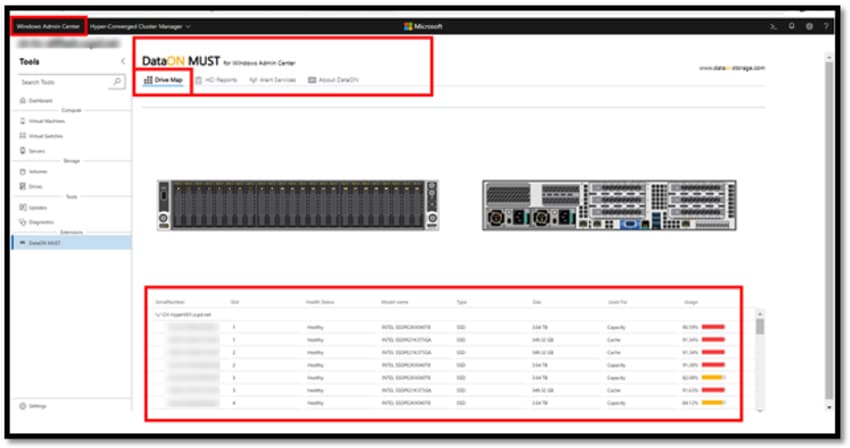Open Servers tool in sidebar
This screenshot has height=448, width=850.
[32, 151]
